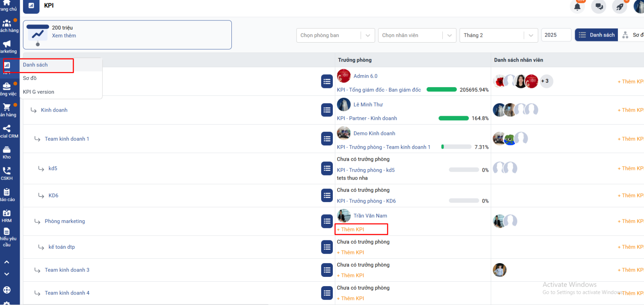
Task: Open the Tháng 2 month dropdown
Action: pyautogui.click(x=498, y=35)
